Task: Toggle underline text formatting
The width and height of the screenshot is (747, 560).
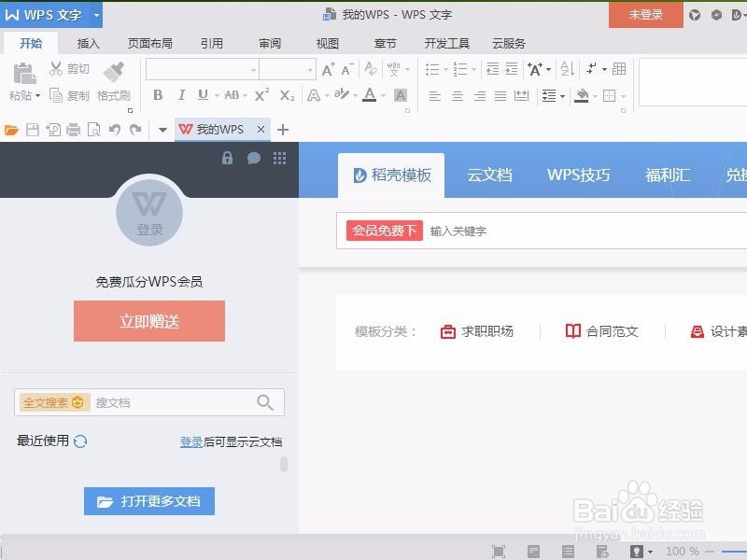Action: pos(204,95)
